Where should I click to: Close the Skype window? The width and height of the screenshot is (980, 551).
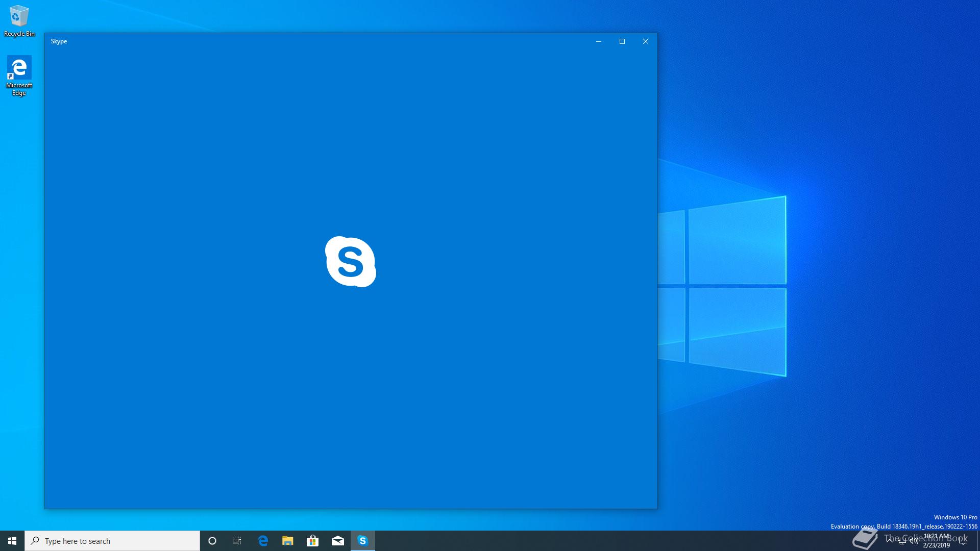coord(645,41)
